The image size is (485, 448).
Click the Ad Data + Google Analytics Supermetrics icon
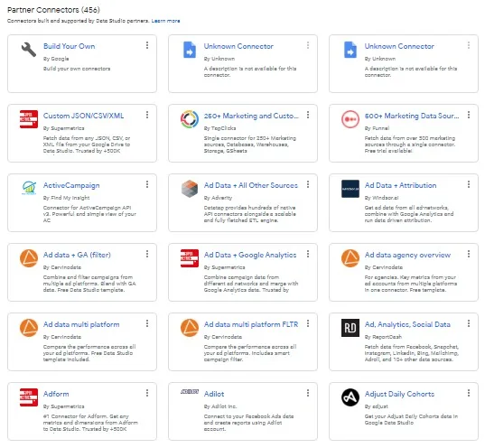tap(190, 258)
